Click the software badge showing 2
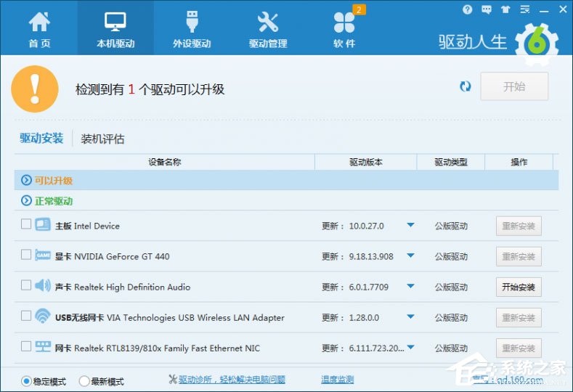 pos(359,9)
